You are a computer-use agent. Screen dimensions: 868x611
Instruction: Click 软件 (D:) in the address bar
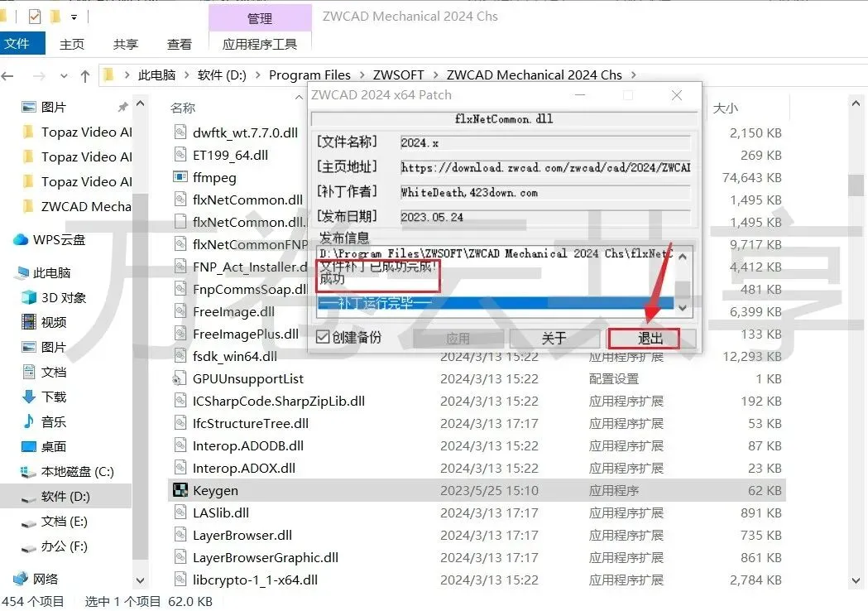222,75
